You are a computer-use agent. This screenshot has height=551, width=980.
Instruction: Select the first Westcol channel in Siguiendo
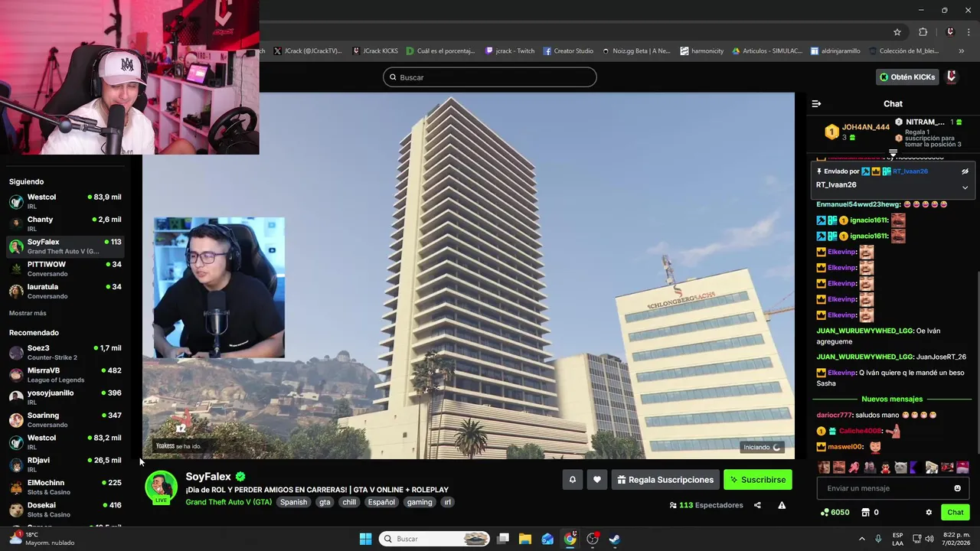(65, 201)
